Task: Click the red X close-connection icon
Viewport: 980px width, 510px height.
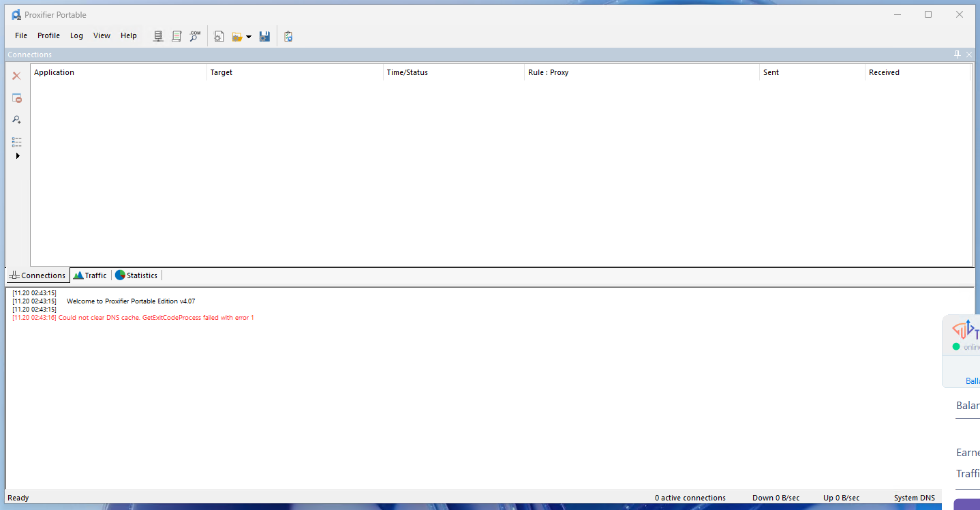Action: pos(17,76)
